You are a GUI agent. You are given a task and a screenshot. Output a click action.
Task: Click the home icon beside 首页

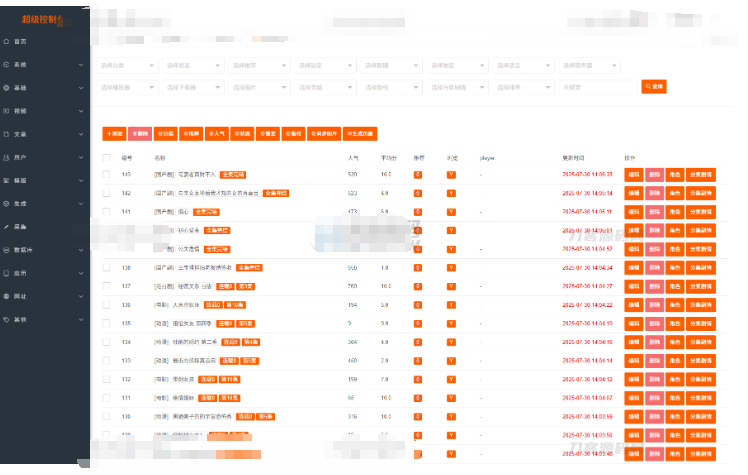click(x=7, y=41)
